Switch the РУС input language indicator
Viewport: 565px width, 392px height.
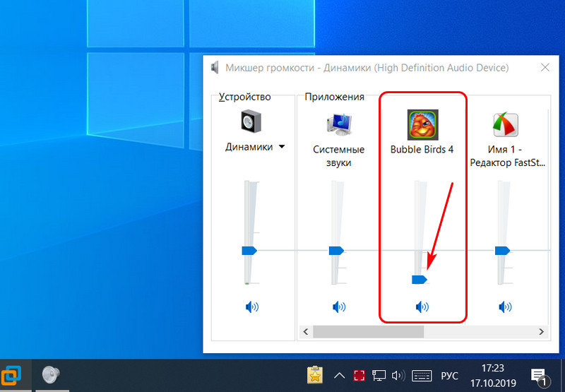pos(449,376)
